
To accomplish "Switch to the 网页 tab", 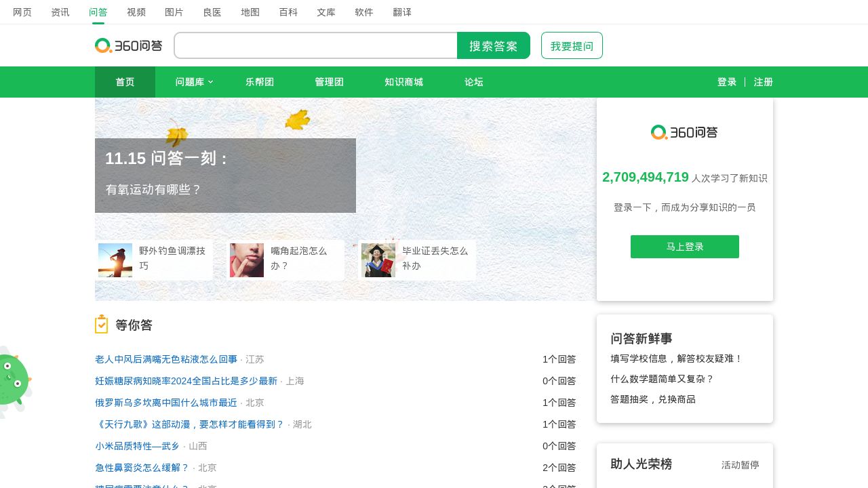I will tap(22, 12).
